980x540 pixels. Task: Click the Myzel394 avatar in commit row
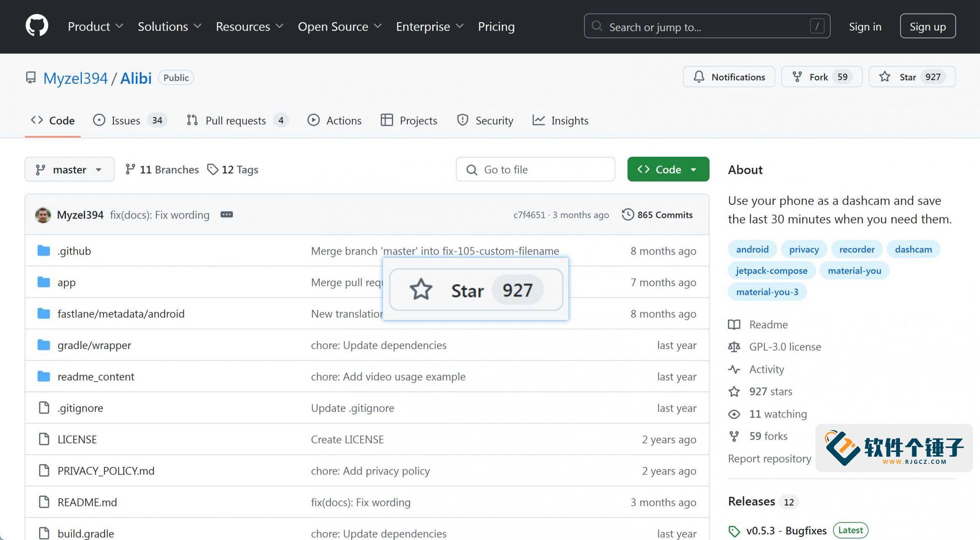pos(43,215)
